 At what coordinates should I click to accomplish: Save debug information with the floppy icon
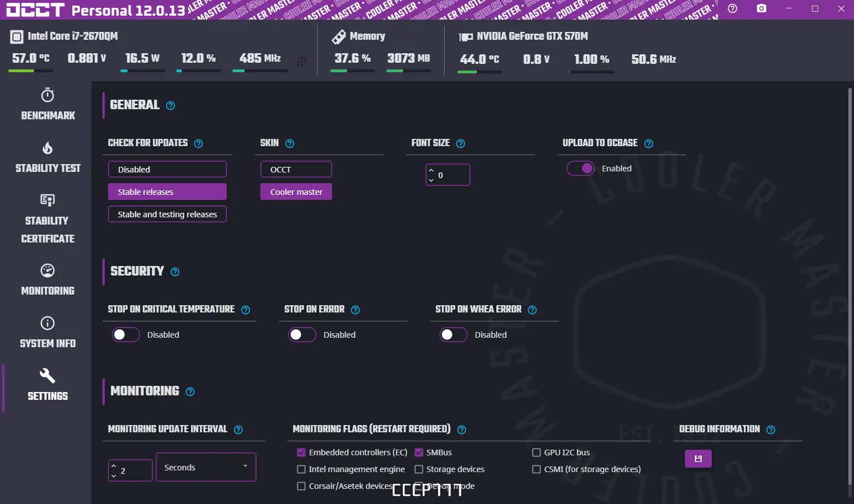click(x=698, y=459)
